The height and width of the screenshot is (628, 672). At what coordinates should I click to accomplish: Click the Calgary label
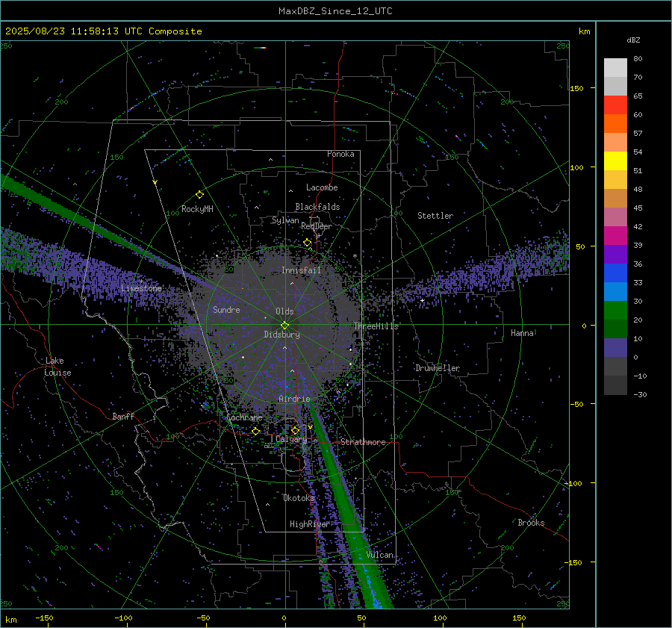(x=291, y=439)
